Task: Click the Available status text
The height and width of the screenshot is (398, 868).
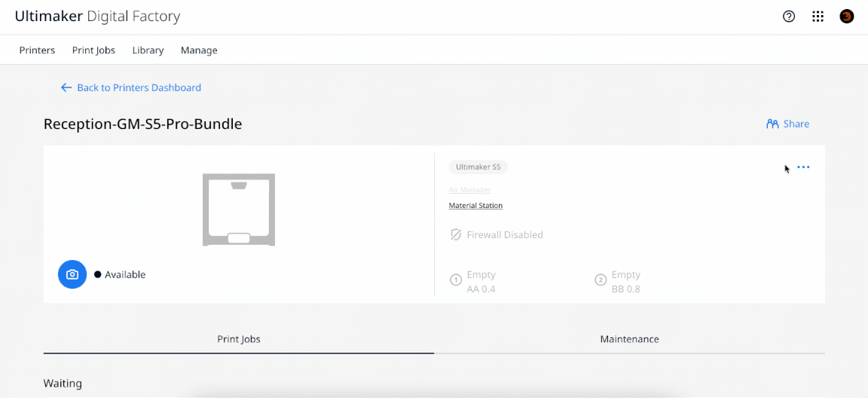Action: coord(125,274)
